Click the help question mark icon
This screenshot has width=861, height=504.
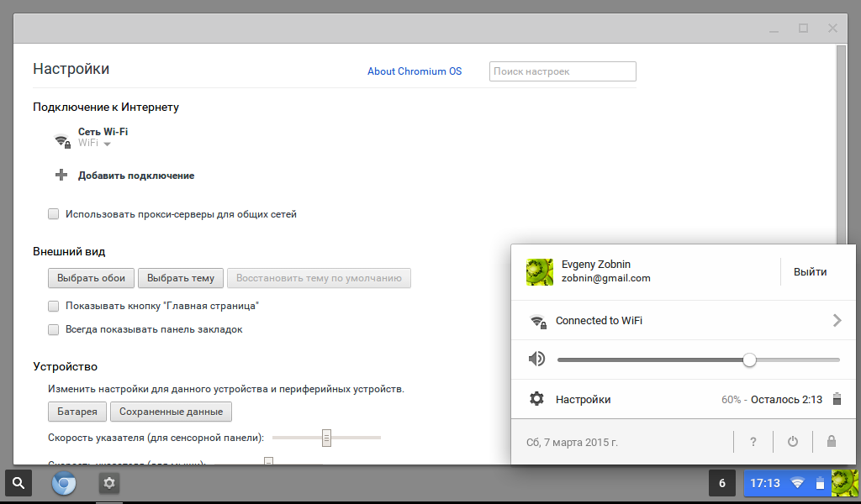(753, 441)
